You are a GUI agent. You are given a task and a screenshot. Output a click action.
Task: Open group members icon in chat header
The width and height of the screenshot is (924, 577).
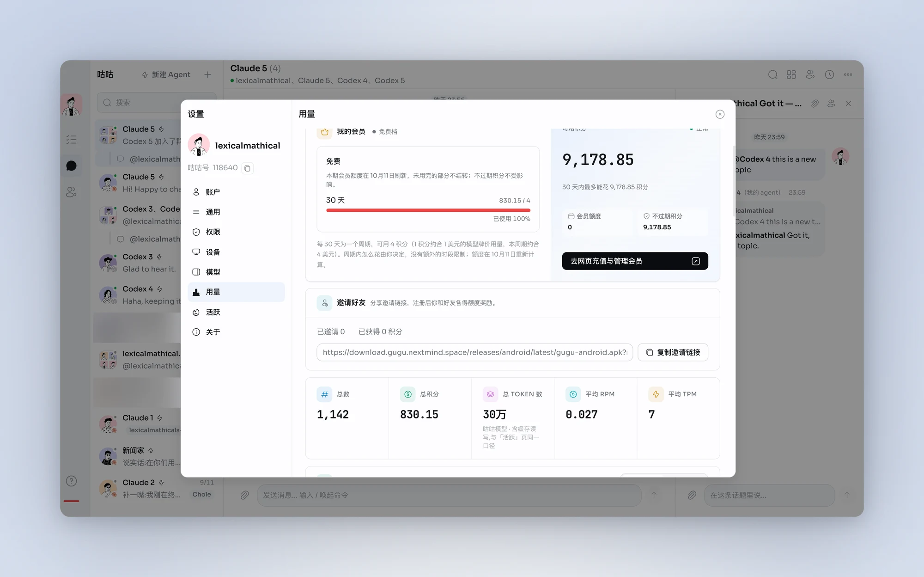[810, 74]
